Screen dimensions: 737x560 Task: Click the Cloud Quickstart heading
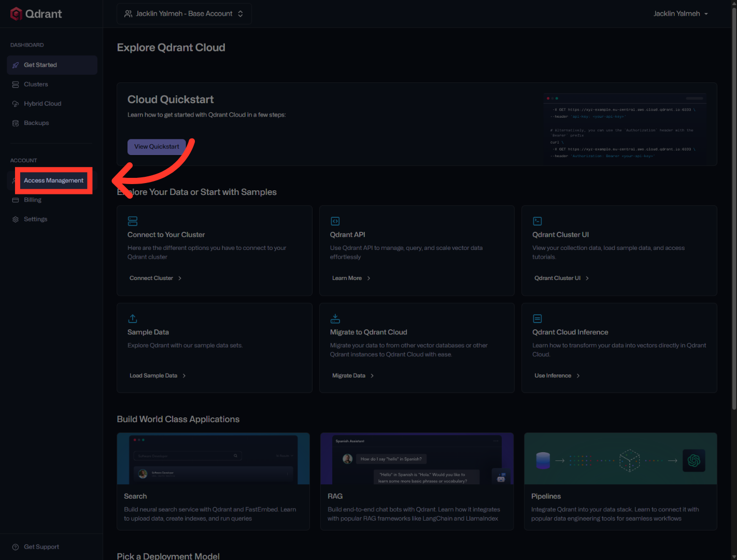click(x=171, y=100)
